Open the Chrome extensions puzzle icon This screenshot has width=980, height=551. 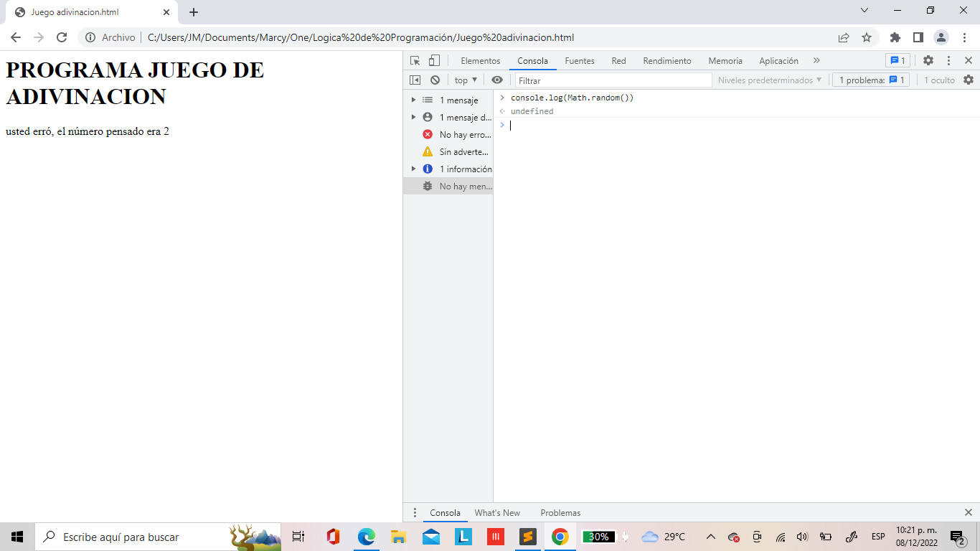pyautogui.click(x=895, y=37)
